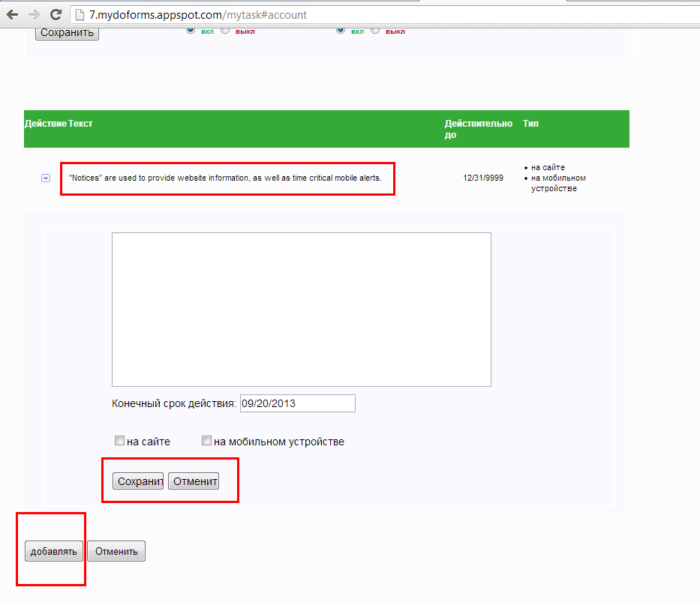This screenshot has height=602, width=700.
Task: Click the 'Конечный срок действия' date field
Action: 297,403
